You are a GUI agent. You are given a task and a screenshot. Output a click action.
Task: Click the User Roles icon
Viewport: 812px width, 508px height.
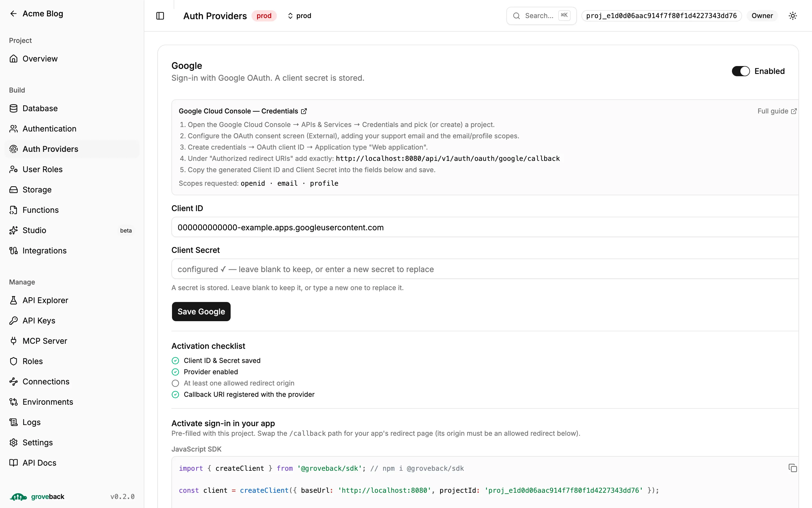pos(14,169)
